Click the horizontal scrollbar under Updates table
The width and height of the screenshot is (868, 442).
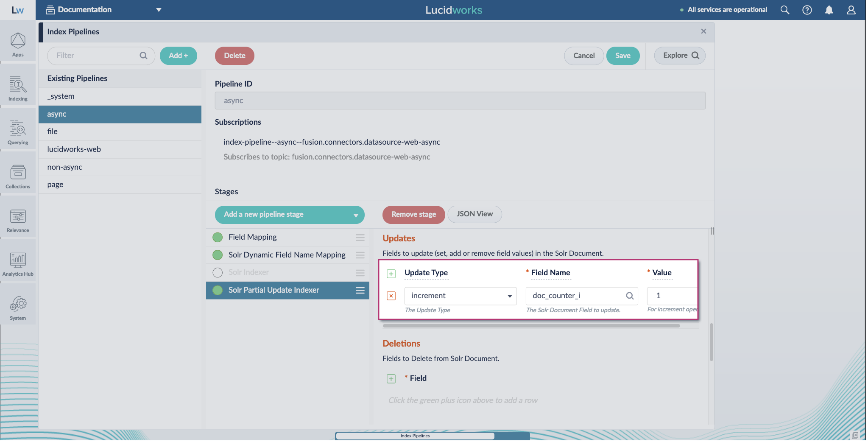pyautogui.click(x=531, y=326)
